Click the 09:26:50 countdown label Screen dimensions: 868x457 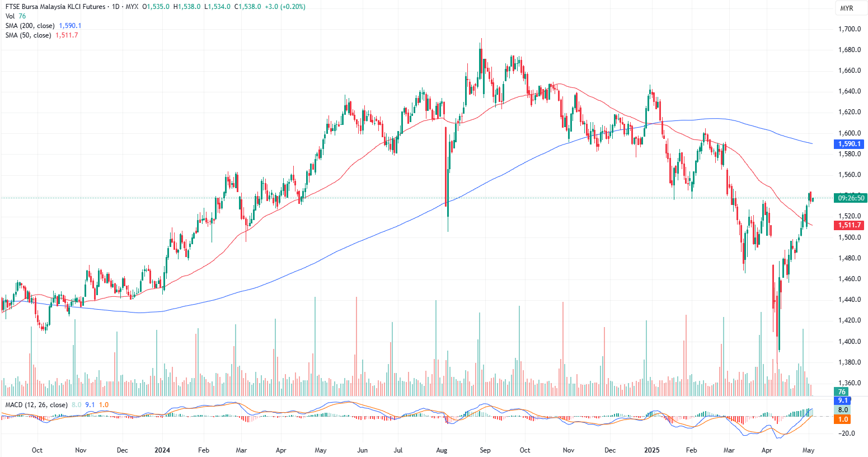tap(850, 198)
